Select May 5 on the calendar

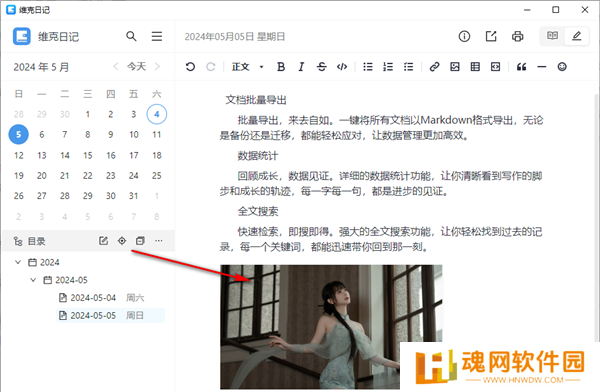tap(18, 134)
